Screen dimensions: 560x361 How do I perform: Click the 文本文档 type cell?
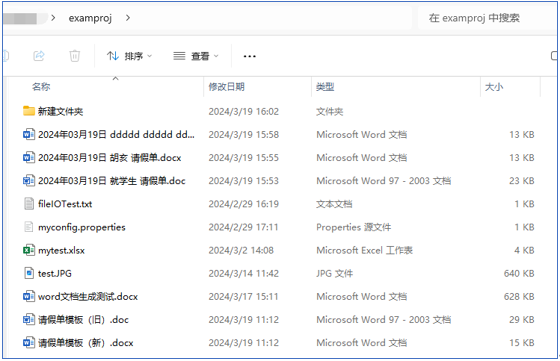coord(334,204)
